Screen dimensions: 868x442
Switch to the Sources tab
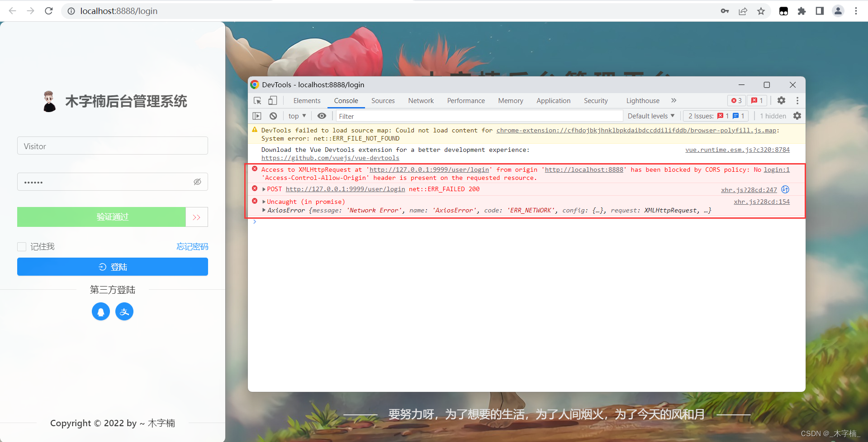[x=383, y=100]
